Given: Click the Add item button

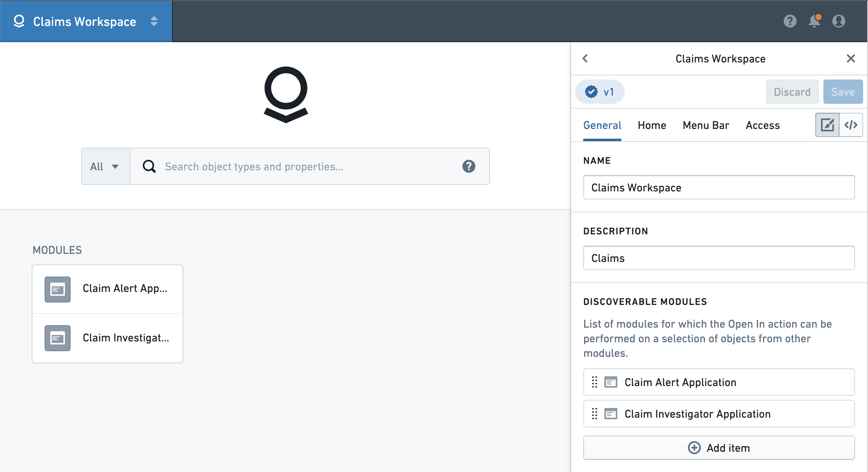Looking at the screenshot, I should (719, 448).
